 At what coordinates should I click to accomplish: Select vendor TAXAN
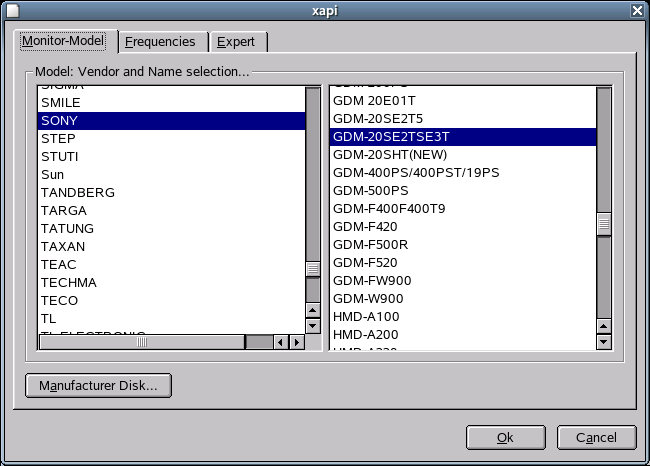tap(171, 247)
